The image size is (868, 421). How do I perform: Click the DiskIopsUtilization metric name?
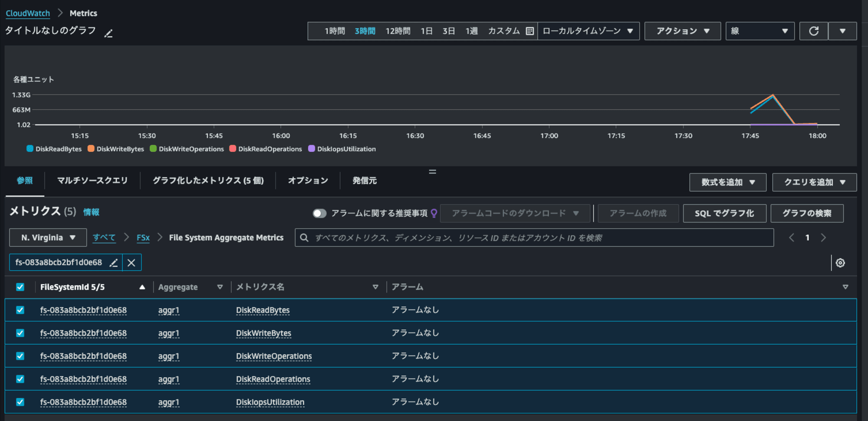[x=270, y=402]
